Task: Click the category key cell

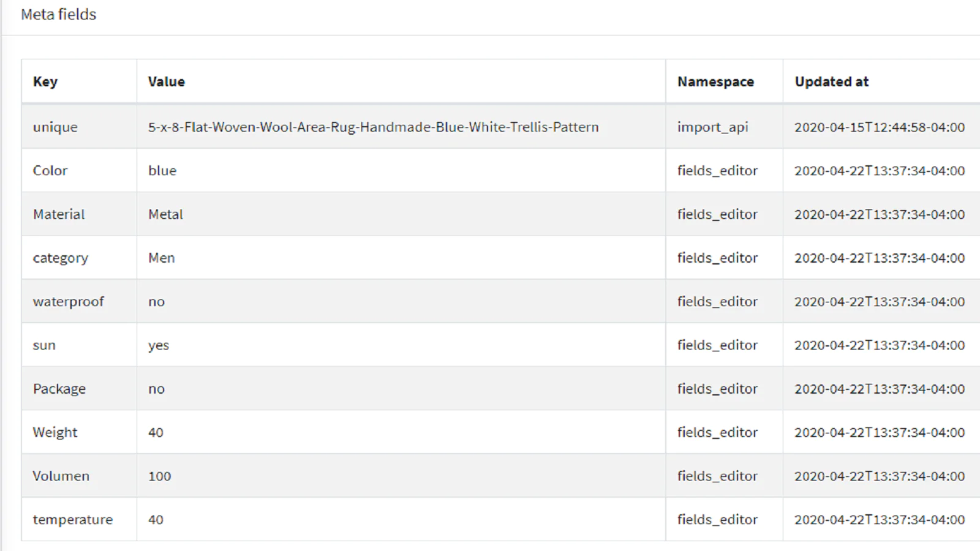Action: click(x=60, y=258)
